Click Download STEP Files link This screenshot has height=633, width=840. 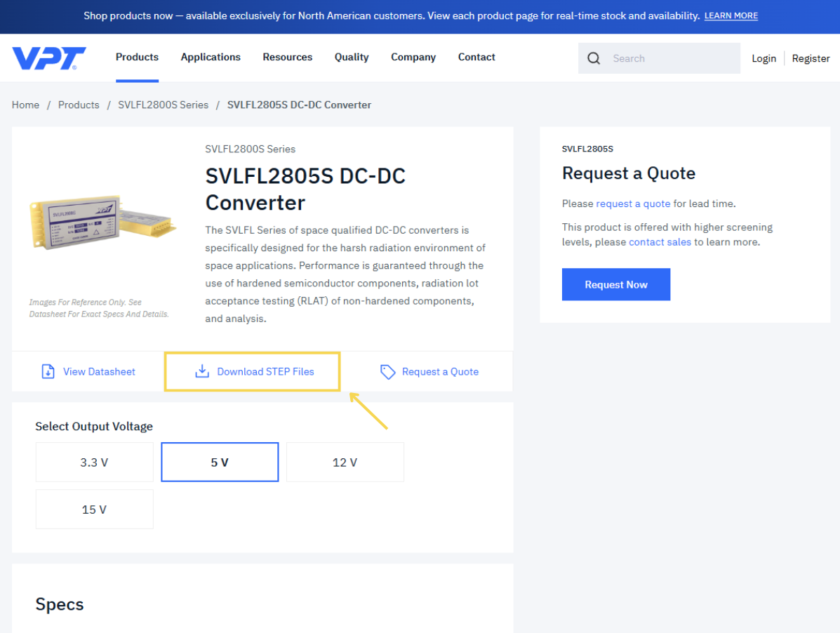click(255, 372)
